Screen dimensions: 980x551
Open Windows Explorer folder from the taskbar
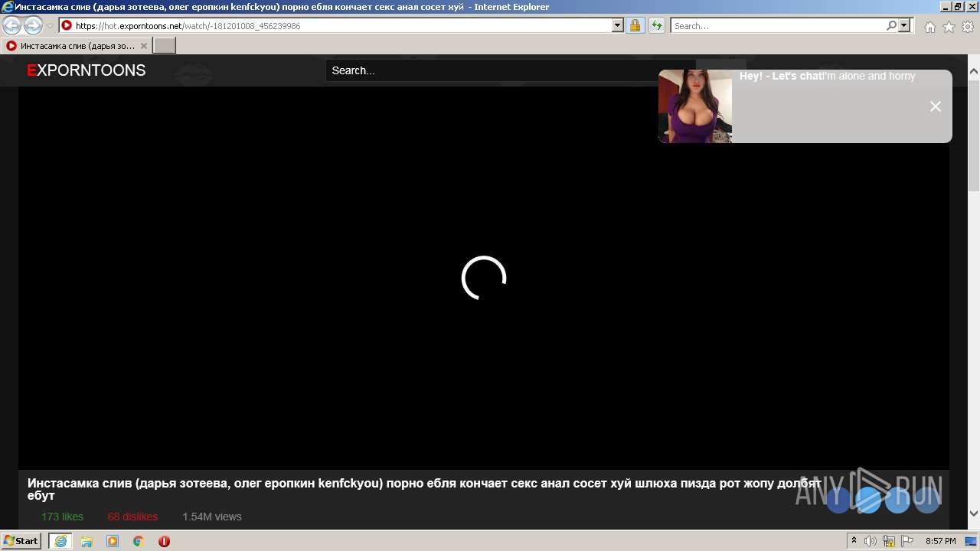[x=87, y=541]
